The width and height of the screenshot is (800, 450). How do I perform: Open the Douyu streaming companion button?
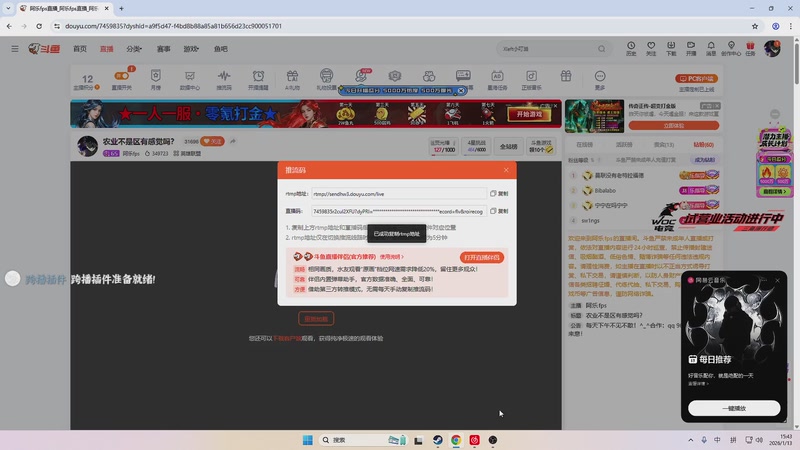(x=482, y=258)
